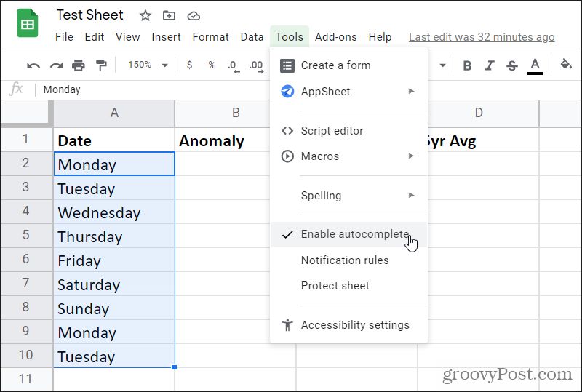Select row 5 header
This screenshot has height=392, width=582.
26,236
